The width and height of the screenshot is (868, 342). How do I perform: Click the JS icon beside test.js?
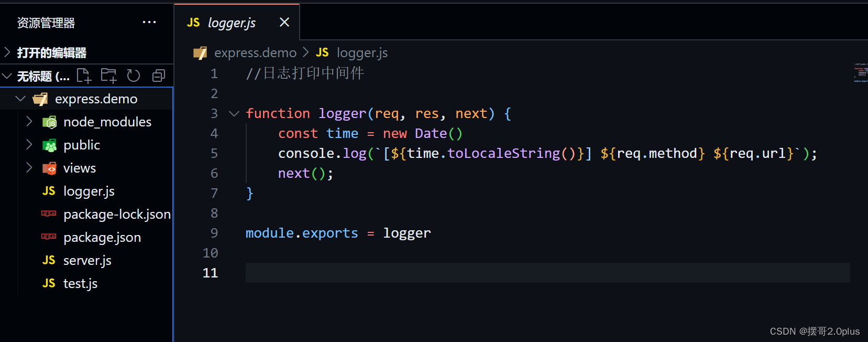49,283
